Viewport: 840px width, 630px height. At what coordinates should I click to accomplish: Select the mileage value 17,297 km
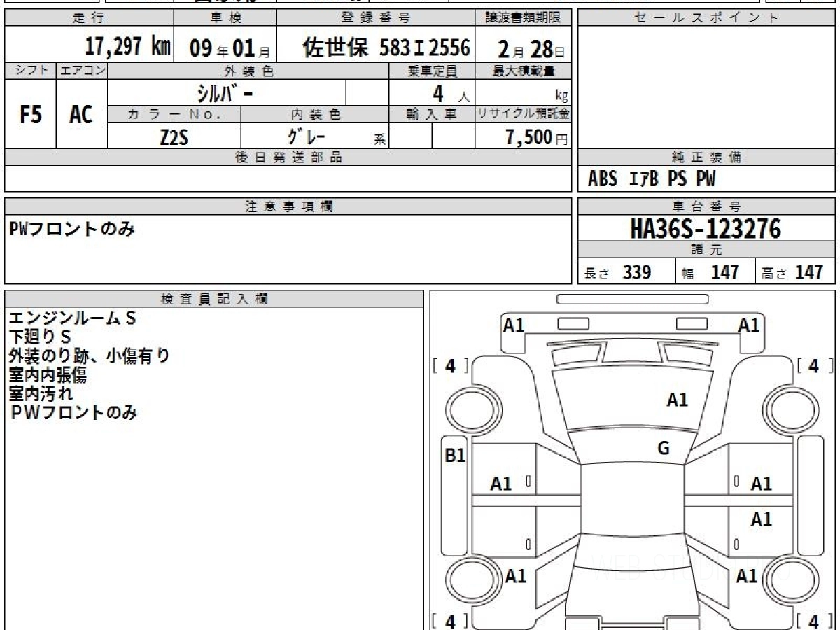click(x=127, y=47)
